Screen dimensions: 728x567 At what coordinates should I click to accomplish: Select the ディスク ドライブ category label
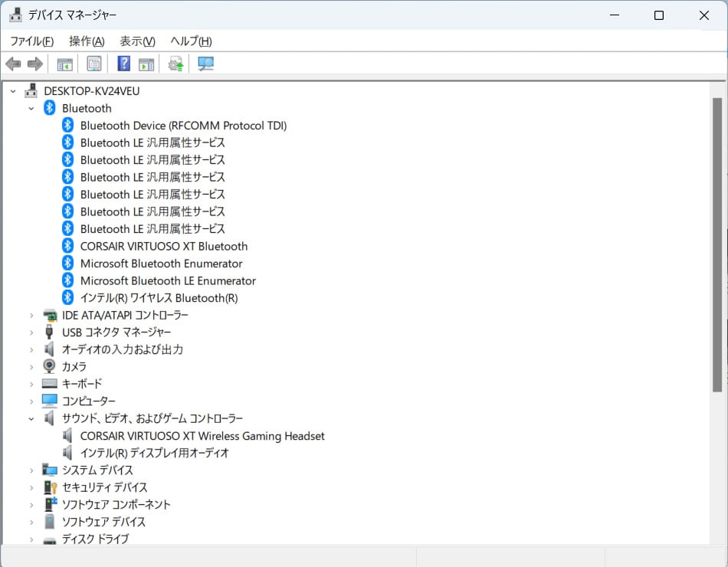(95, 539)
